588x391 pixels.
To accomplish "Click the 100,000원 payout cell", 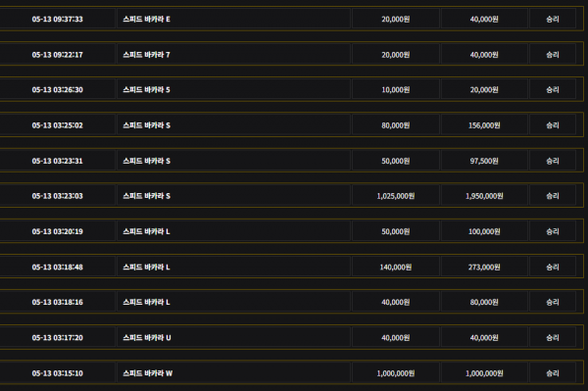I will point(484,231).
